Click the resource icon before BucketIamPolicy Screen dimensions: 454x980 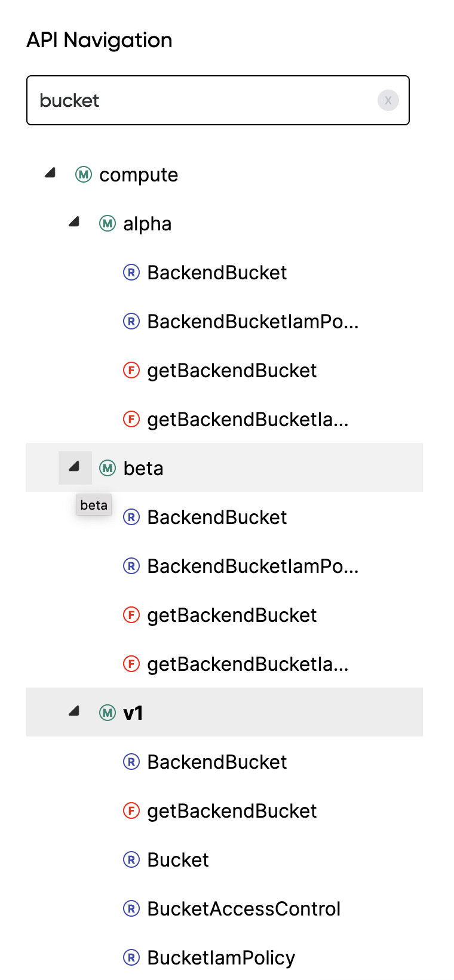coord(131,957)
